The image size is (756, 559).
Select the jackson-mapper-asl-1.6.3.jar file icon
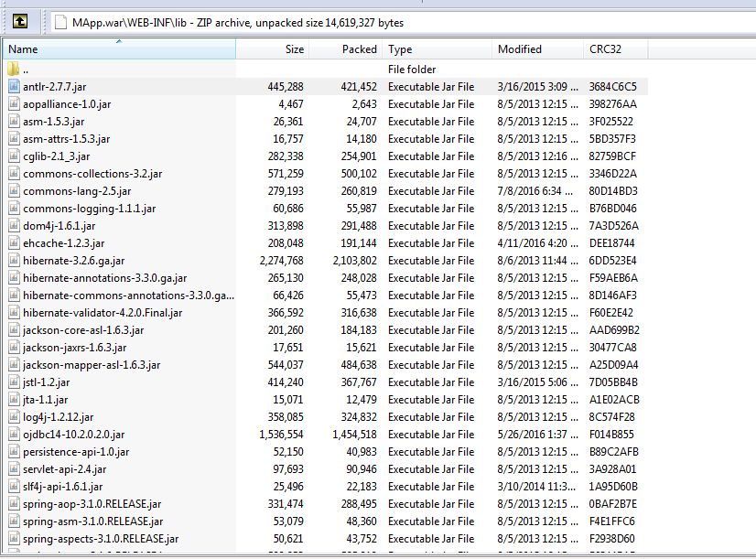[14, 365]
